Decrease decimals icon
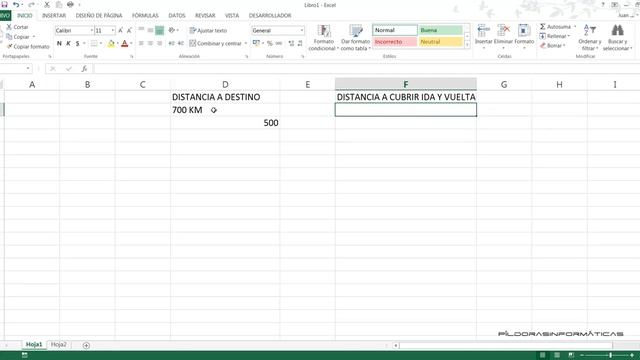This screenshot has width=640, height=360. point(300,43)
